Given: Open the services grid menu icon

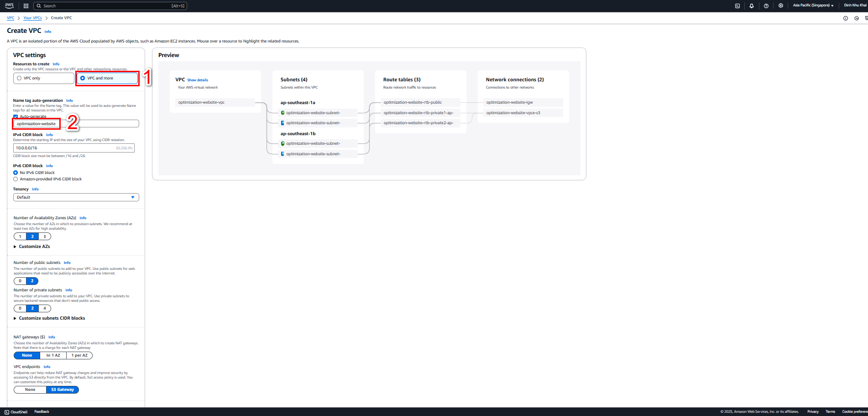Looking at the screenshot, I should pos(26,6).
